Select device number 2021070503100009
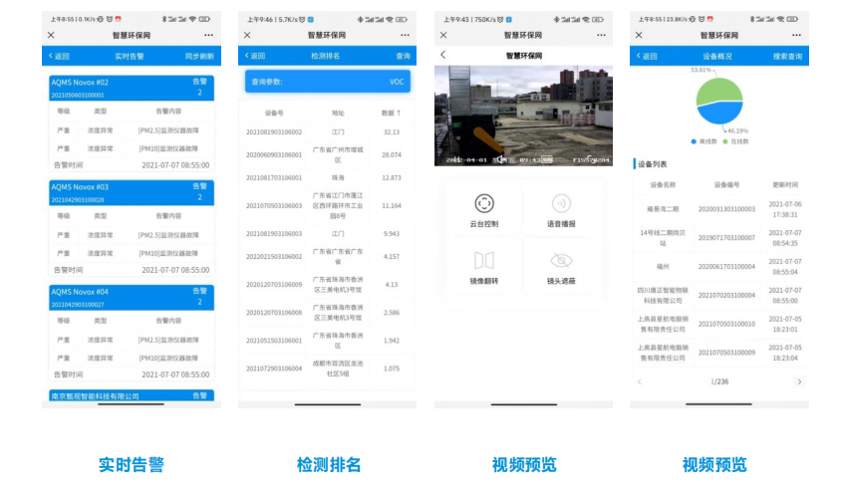The height and width of the screenshot is (504, 847). (x=726, y=353)
